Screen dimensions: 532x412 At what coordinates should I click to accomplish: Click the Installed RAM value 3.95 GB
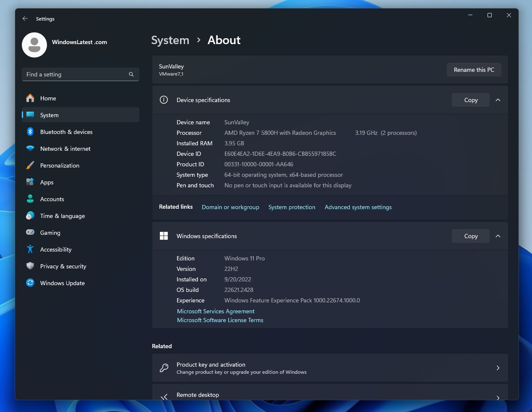pyautogui.click(x=234, y=143)
